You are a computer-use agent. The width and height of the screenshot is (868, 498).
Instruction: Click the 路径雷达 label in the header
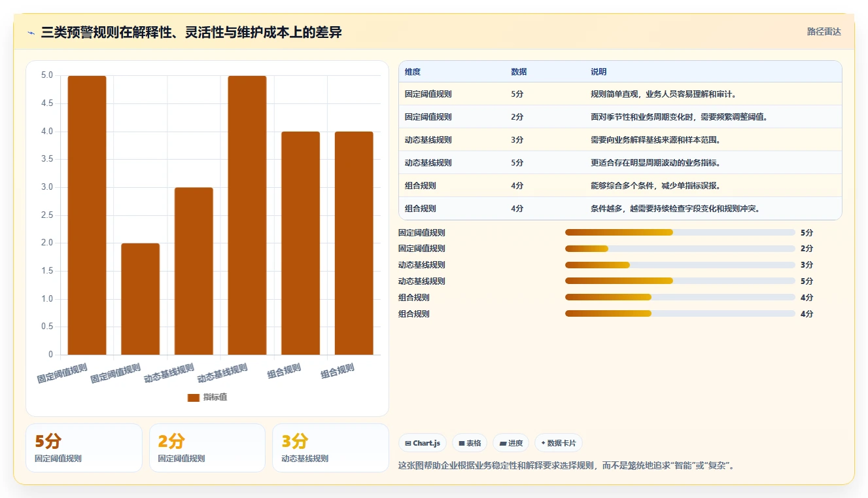coord(824,31)
